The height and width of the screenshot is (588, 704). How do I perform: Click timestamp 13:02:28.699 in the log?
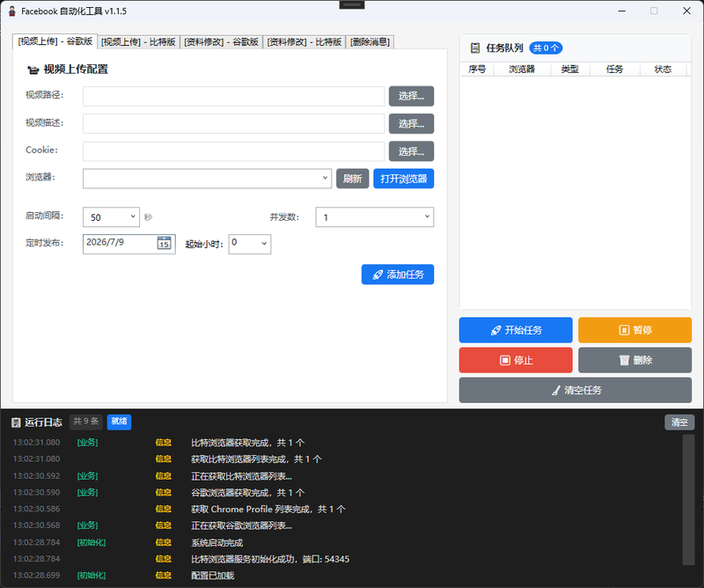point(36,576)
